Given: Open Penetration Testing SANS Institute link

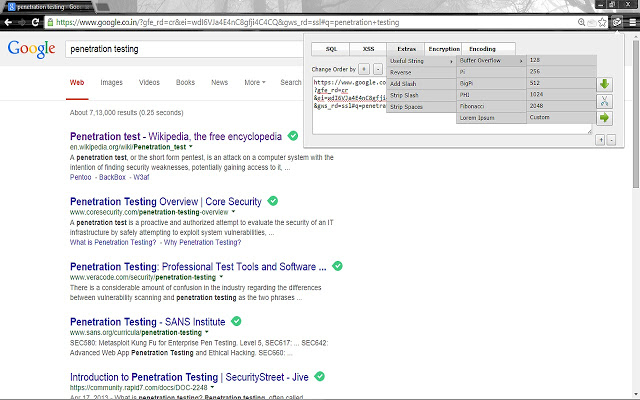Looking at the screenshot, I should tap(147, 322).
